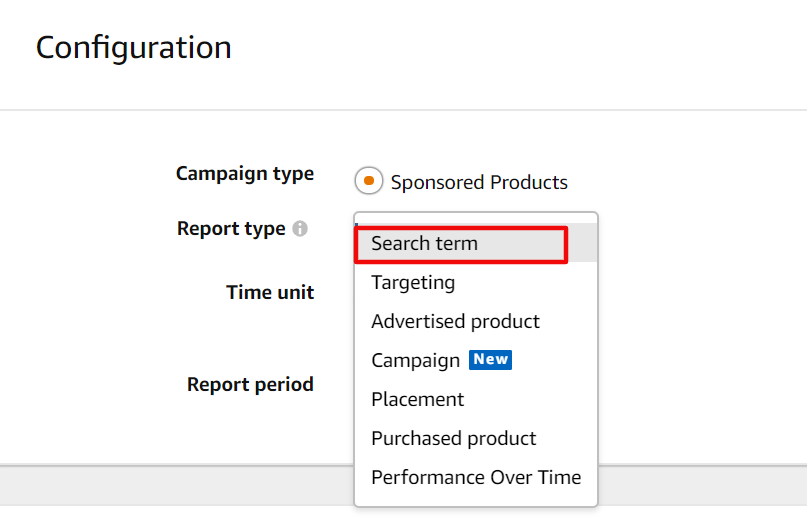Screen dimensions: 807x531
Task: Click the divider line under the Configuration heading
Action: 404,110
